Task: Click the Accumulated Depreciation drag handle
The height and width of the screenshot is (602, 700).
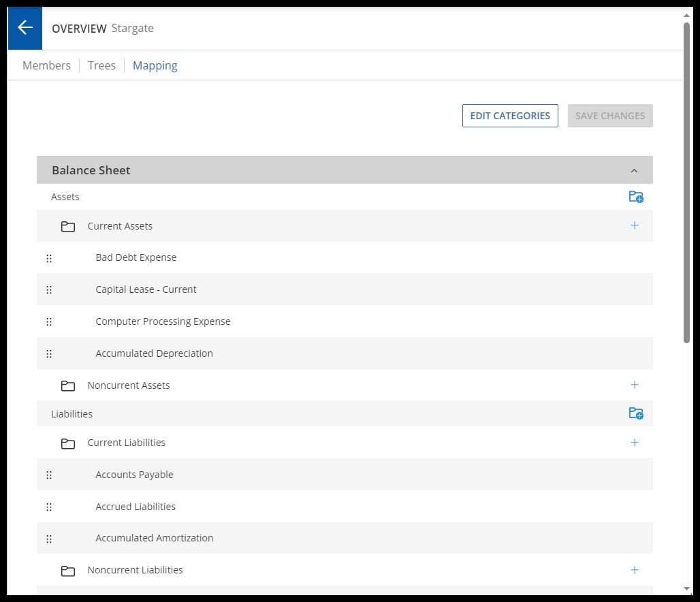Action: (49, 353)
